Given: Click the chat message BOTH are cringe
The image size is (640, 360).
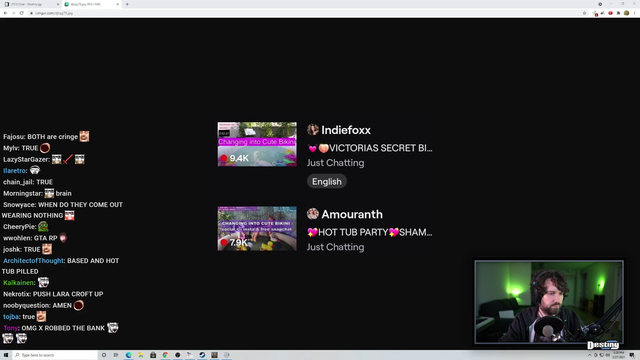Looking at the screenshot, I should [x=53, y=137].
